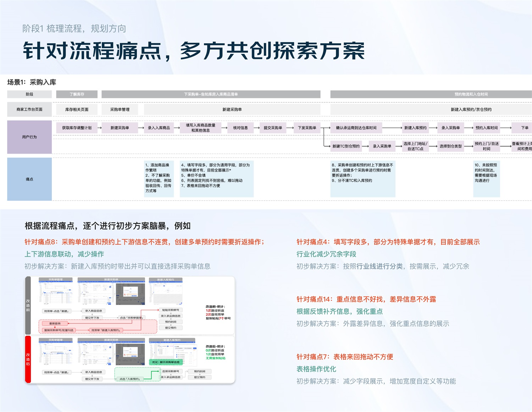532x412 pixels.
Task: Select the 确认承运商到达仓库时间 step
Action: coord(356,128)
